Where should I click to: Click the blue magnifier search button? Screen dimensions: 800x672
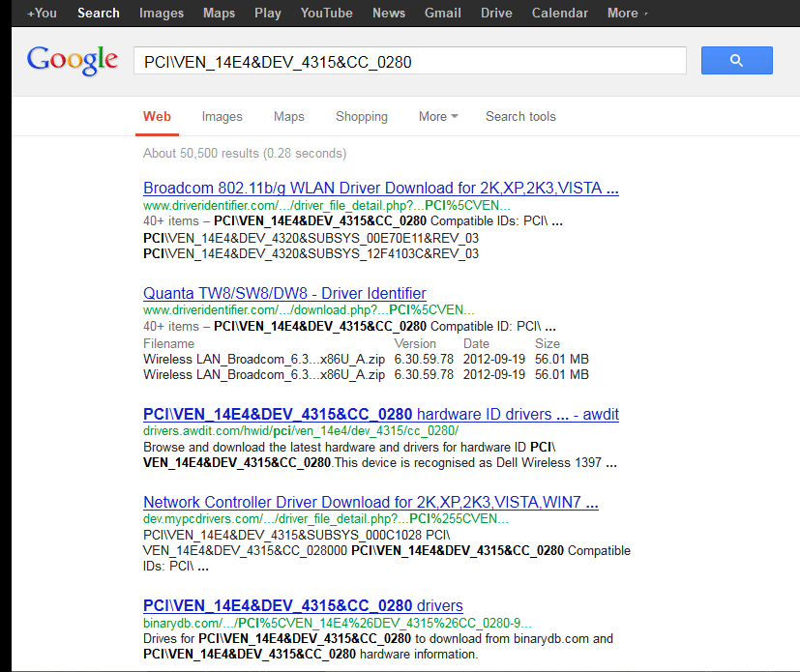[736, 60]
